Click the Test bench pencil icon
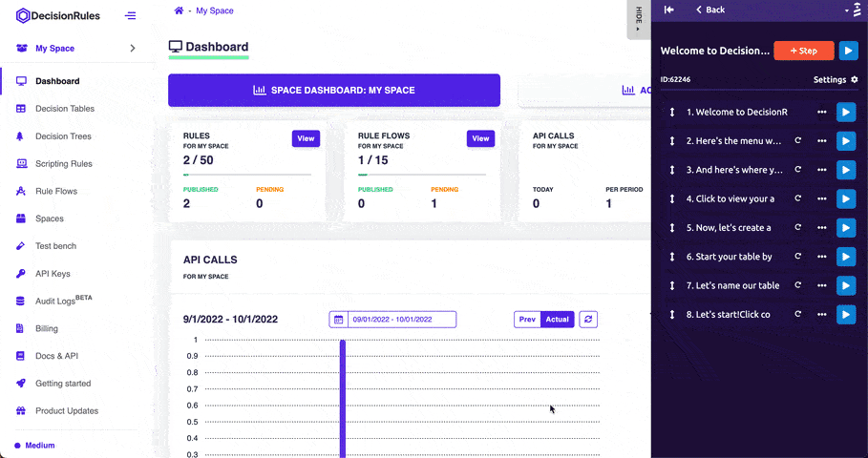The image size is (868, 458). (20, 245)
